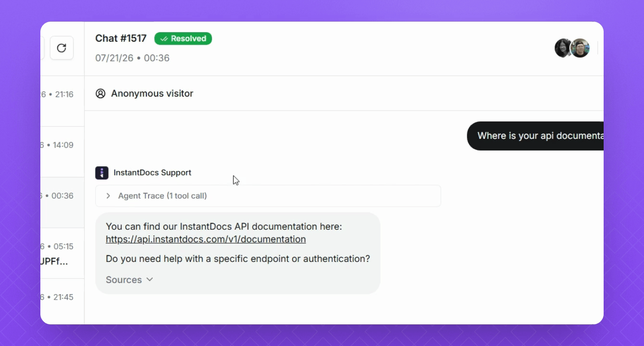Screen dimensions: 644x346
Task: Open the api.instantdocs.com documentation link
Action: coord(206,239)
